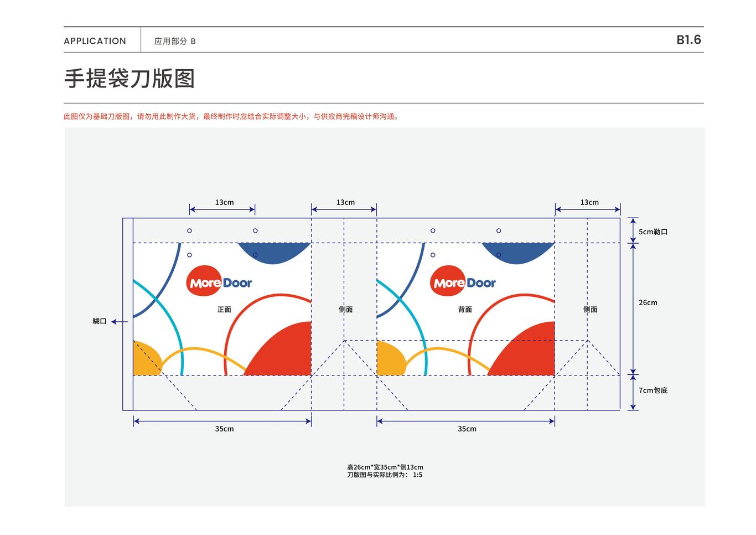This screenshot has width=756, height=535.
Task: Select the 应用部分 B header text
Action: tap(175, 41)
